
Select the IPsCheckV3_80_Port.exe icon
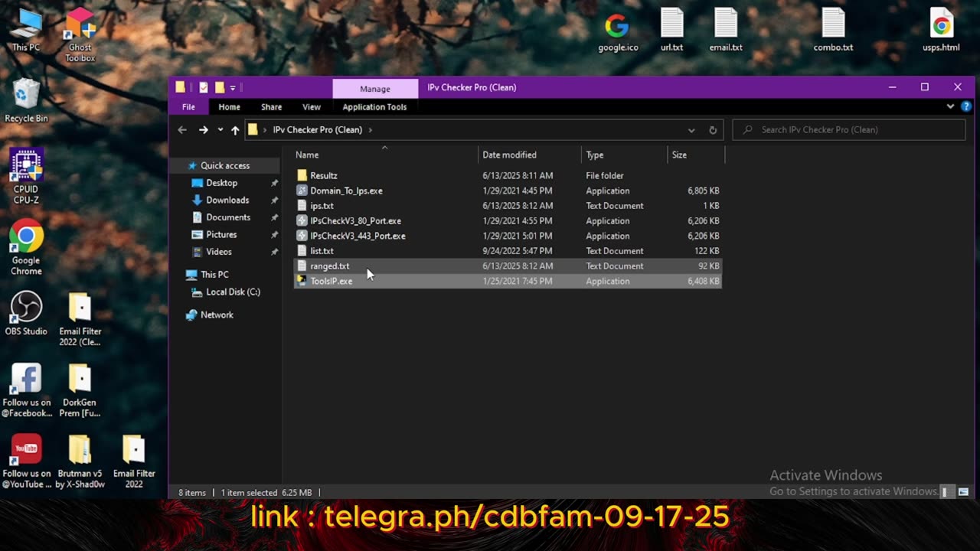coord(302,220)
